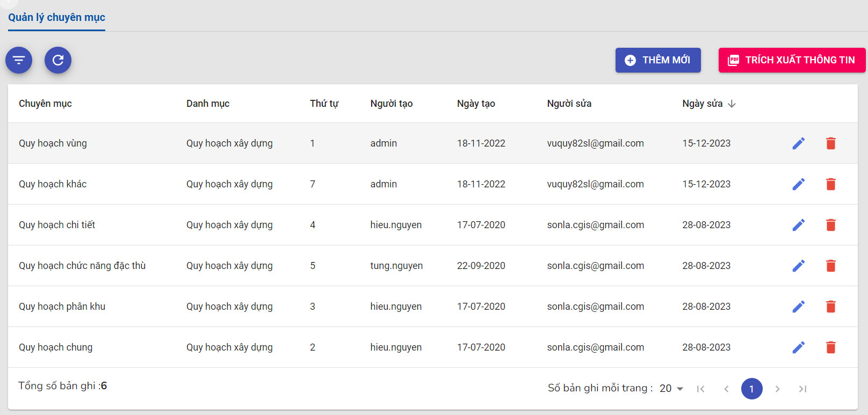Click the Quy hoạch chung cell
The height and width of the screenshot is (415, 868).
(x=55, y=347)
